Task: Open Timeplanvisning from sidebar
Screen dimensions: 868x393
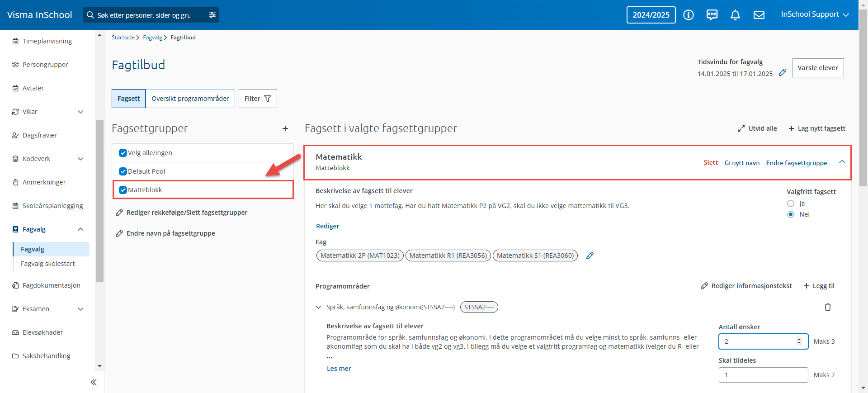Action: [47, 41]
